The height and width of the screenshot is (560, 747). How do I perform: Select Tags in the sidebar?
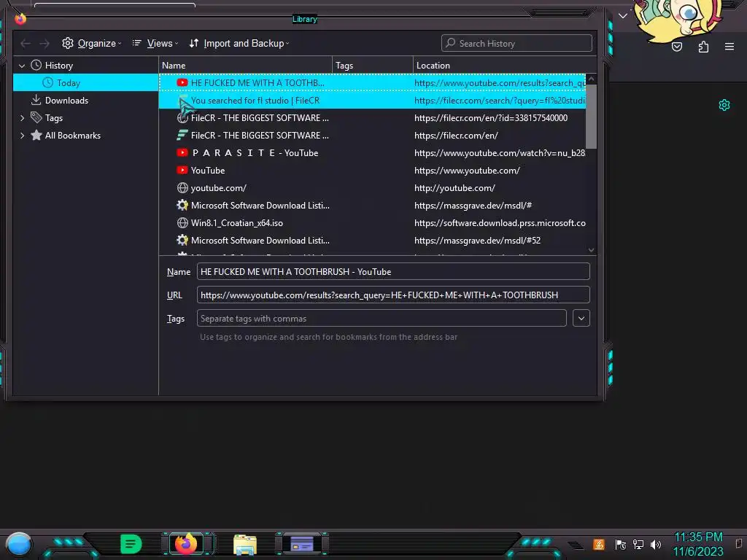(86, 118)
